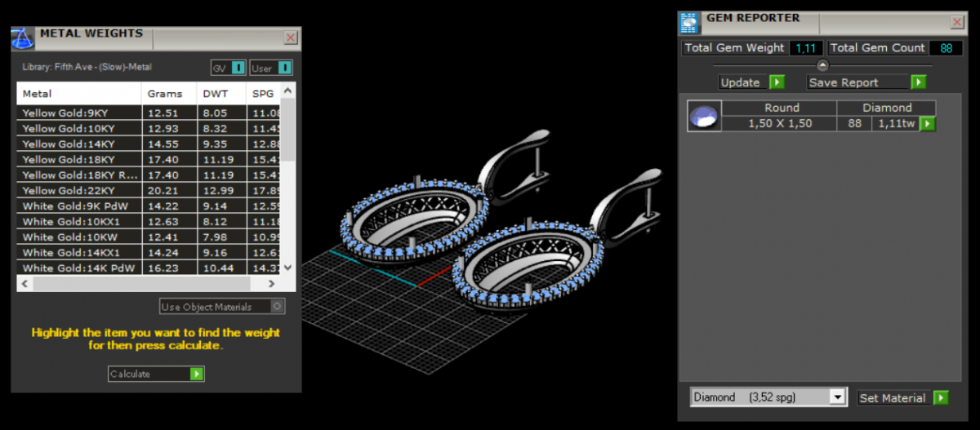Click the 8.05 DWT cell
The height and width of the screenshot is (430, 980).
pos(221,113)
